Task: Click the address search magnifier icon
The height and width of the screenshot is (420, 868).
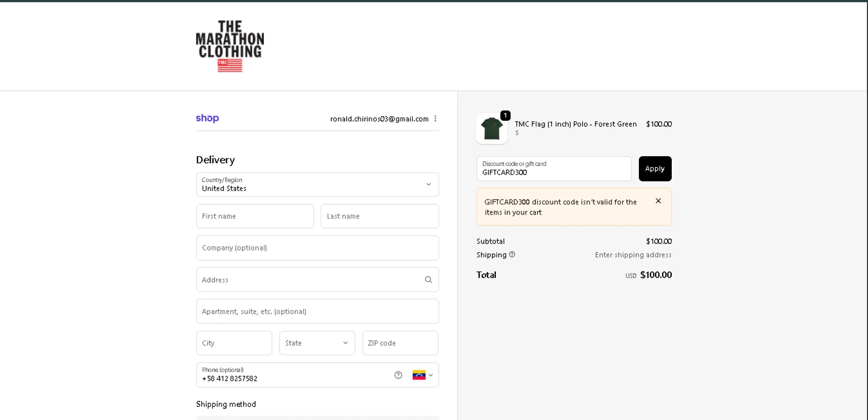Action: (428, 279)
